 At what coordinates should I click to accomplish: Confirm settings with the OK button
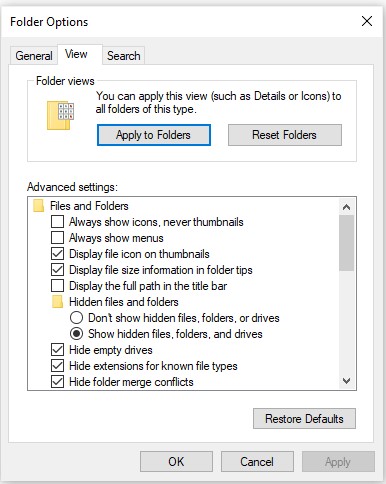pyautogui.click(x=176, y=462)
